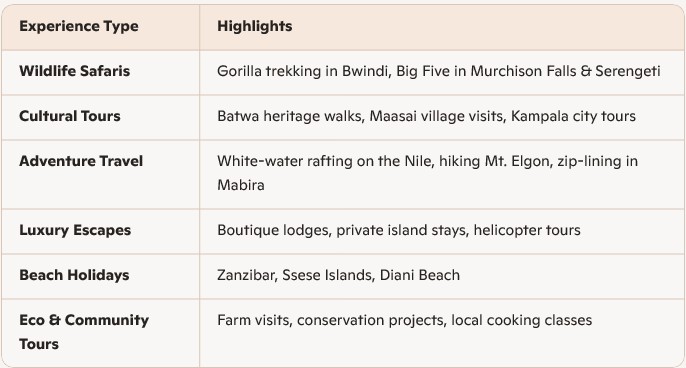Click the local cooking classes text

522,320
